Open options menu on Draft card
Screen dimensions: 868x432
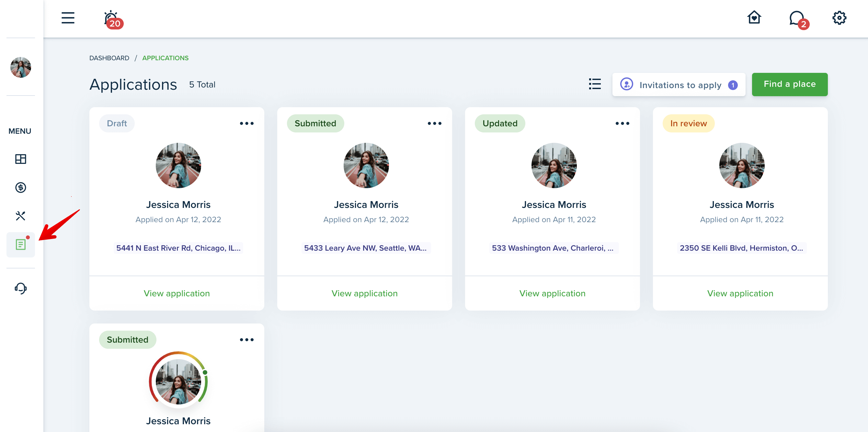[247, 123]
